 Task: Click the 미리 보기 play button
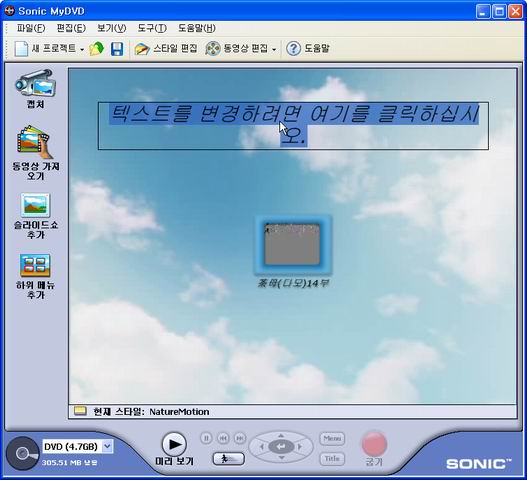174,445
